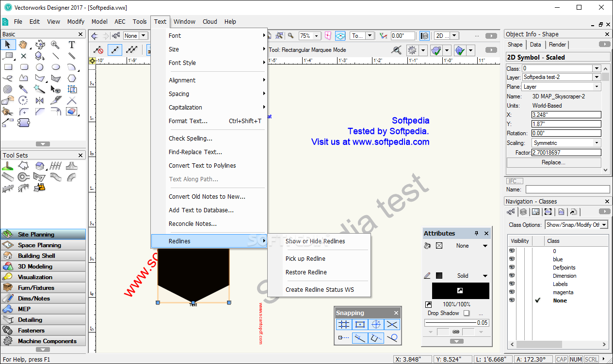Select the Split knife tool

click(x=56, y=100)
